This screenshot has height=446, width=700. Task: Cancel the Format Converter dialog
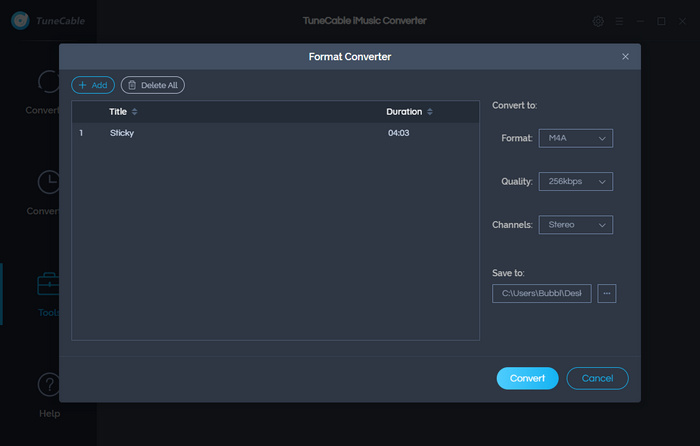(x=597, y=378)
